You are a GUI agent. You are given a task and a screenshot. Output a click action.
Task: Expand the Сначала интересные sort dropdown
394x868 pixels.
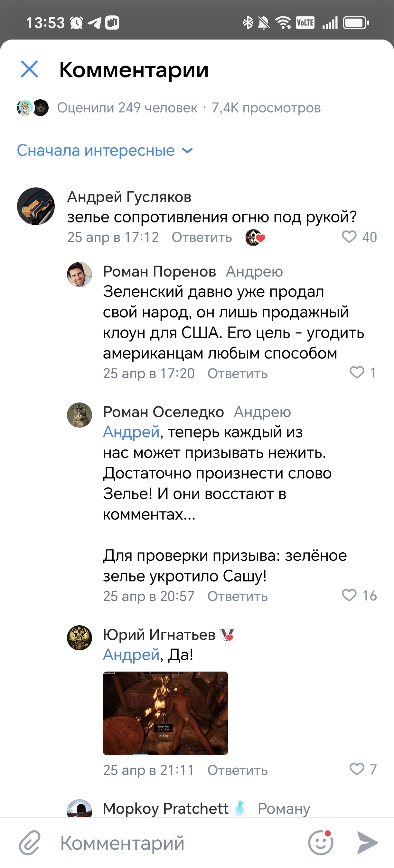click(105, 150)
